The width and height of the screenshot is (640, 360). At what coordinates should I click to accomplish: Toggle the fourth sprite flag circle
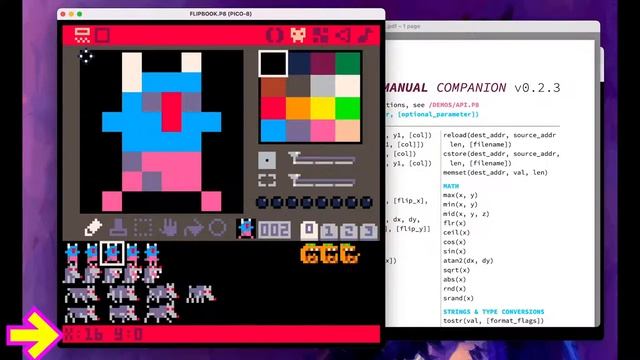coord(307,202)
